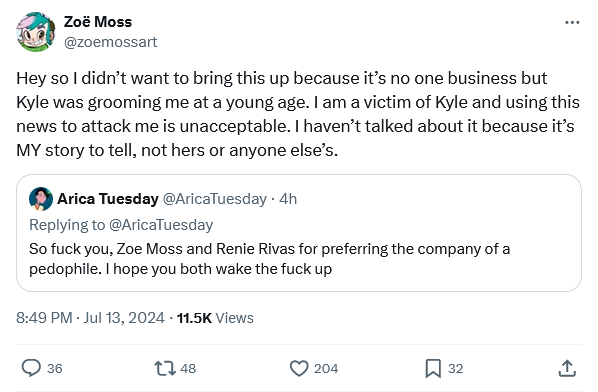The height and width of the screenshot is (392, 598).
Task: Open the Zoë Moss display name
Action: click(x=98, y=22)
